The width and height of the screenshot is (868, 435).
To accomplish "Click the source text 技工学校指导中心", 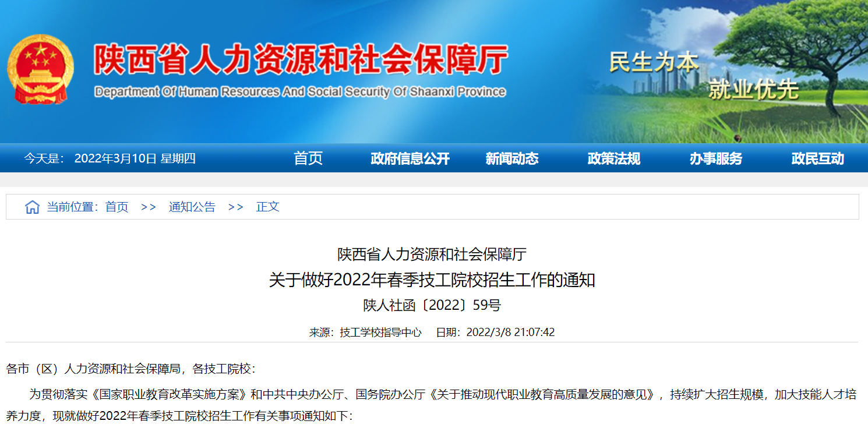I will tap(381, 333).
